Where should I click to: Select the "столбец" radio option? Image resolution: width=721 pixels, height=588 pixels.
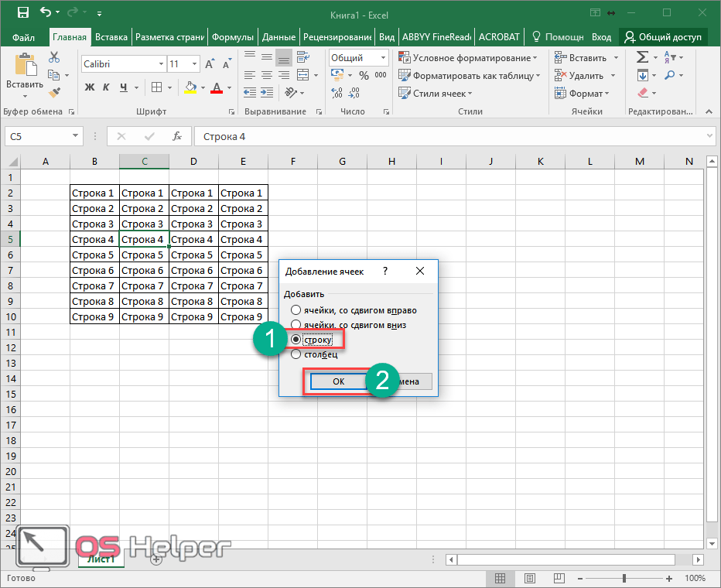tap(296, 355)
